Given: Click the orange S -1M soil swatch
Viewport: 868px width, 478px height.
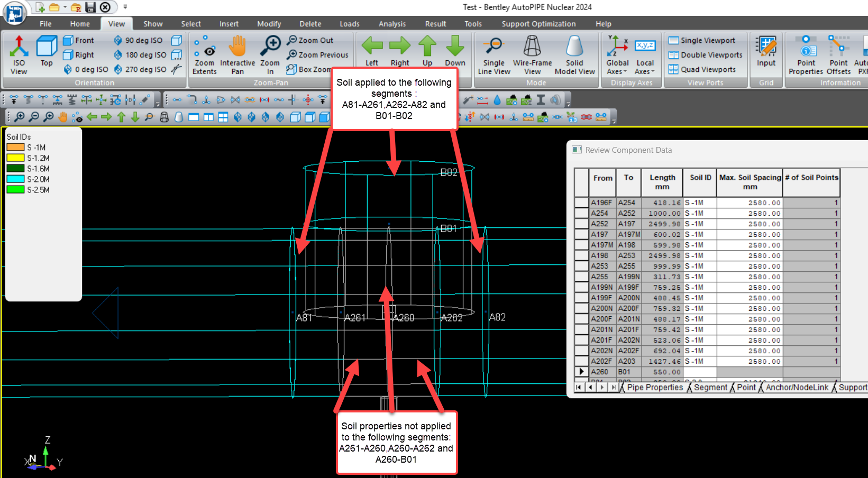Looking at the screenshot, I should (x=15, y=148).
